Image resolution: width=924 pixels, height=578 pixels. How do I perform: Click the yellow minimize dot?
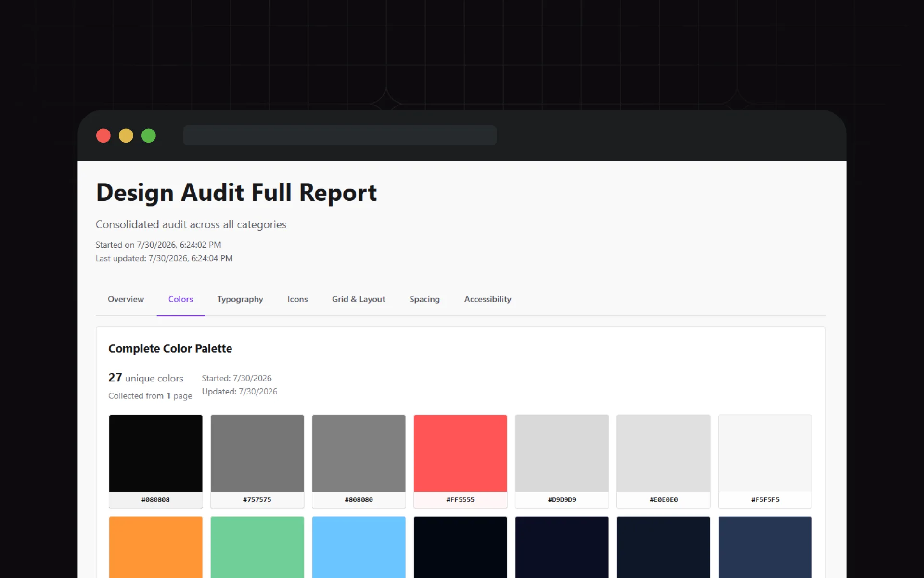tap(126, 135)
